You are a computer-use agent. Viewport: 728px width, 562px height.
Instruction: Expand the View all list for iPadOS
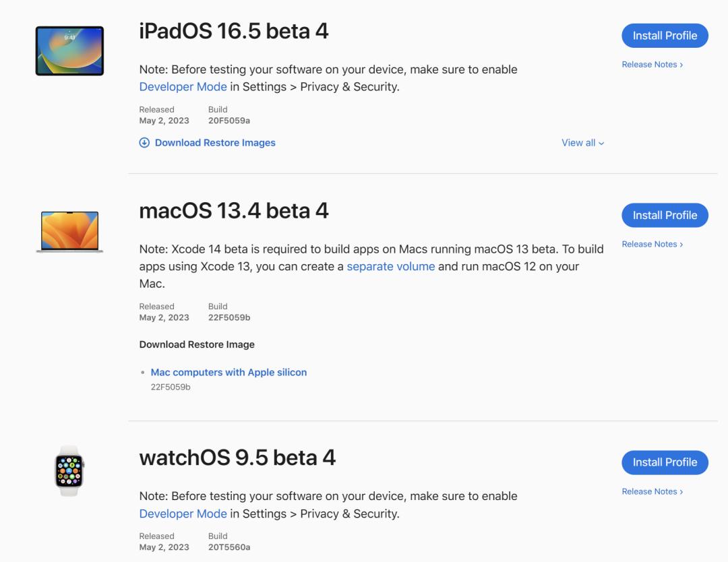point(582,142)
